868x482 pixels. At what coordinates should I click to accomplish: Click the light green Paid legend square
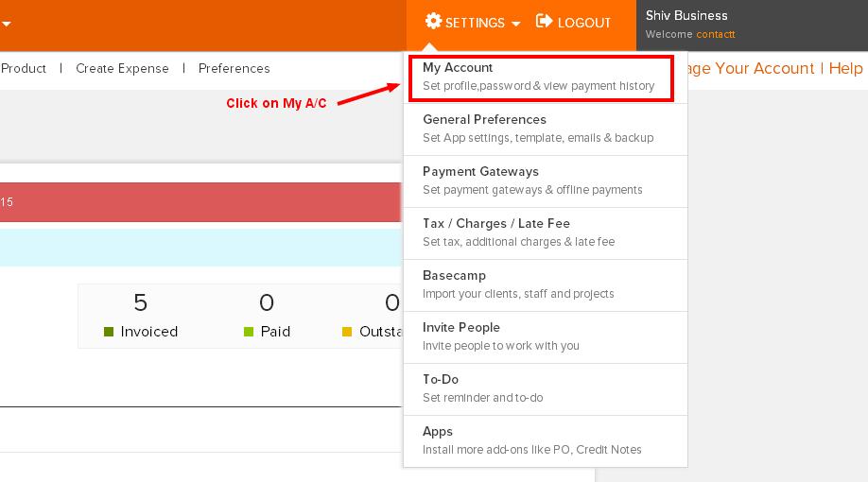[x=249, y=332]
